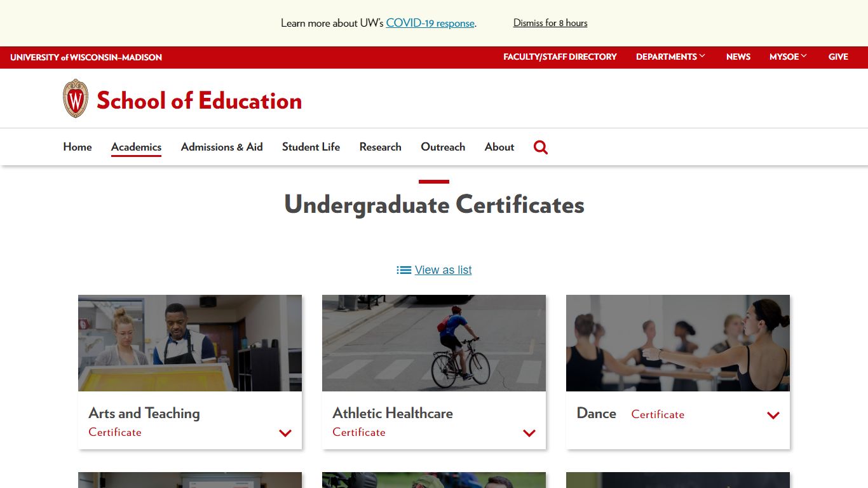The width and height of the screenshot is (868, 488).
Task: Click the Undergraduate Certificates page heading
Action: (x=434, y=205)
